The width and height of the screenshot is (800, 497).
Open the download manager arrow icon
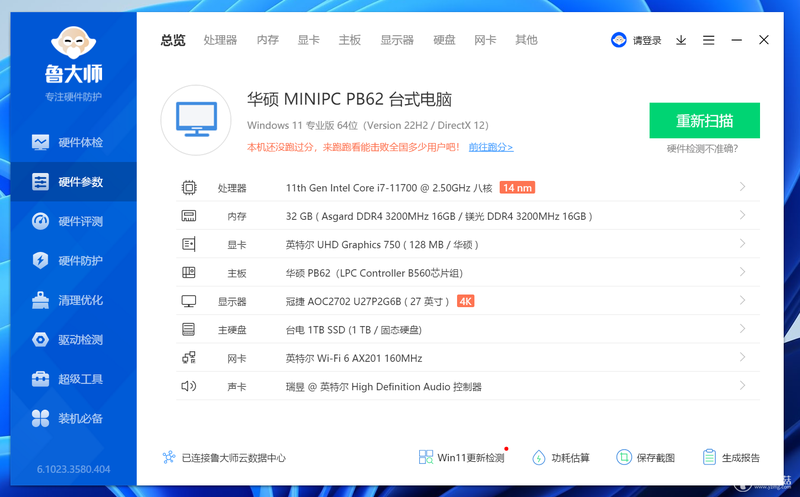(681, 40)
